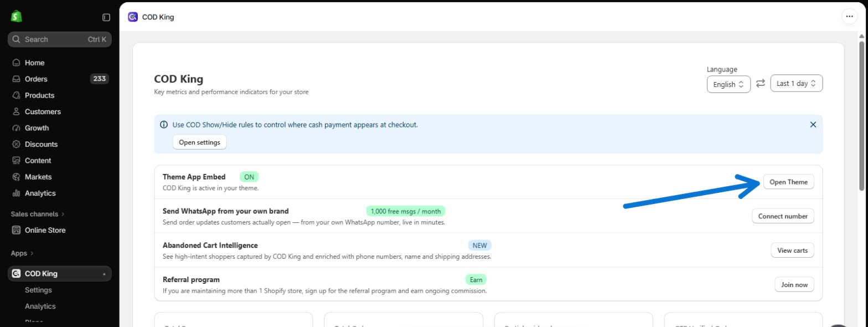Open Products using the tag icon
Screen dimensions: 868x327
[16, 95]
